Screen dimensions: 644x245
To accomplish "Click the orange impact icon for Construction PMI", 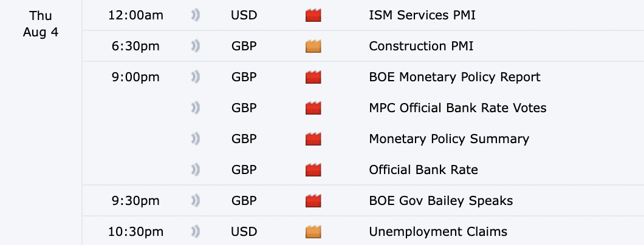I will [x=313, y=46].
